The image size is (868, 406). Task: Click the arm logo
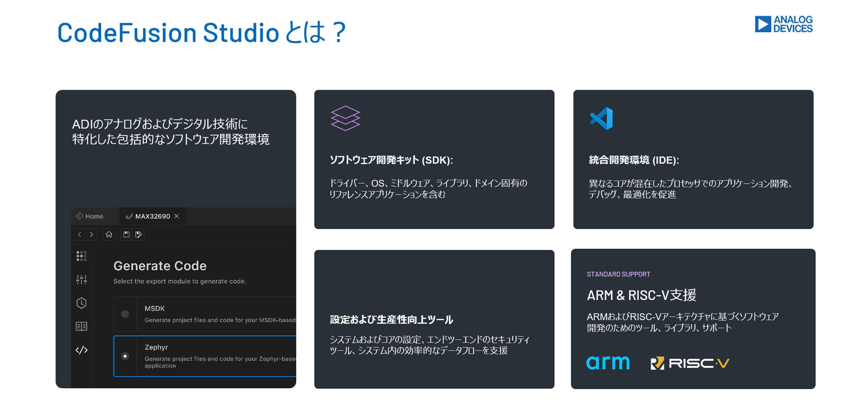point(608,363)
